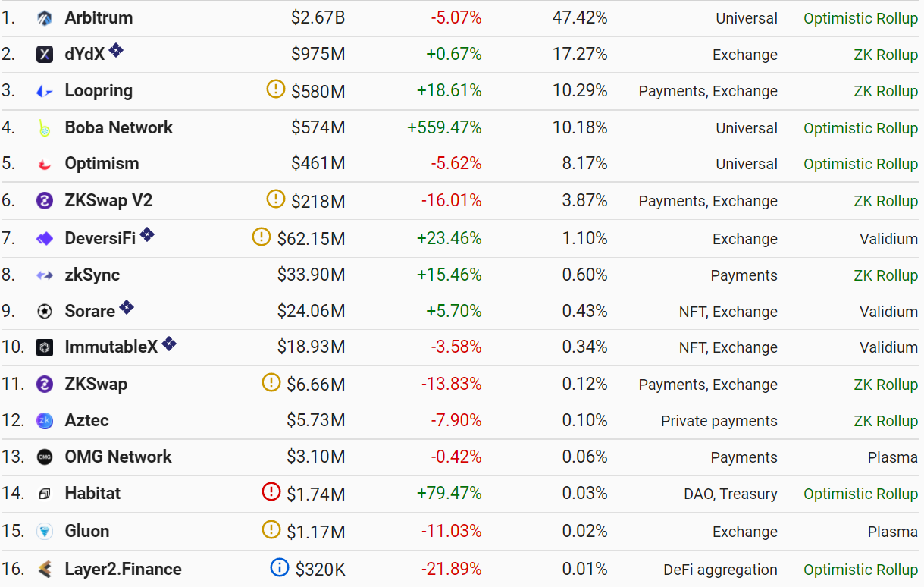The height and width of the screenshot is (587, 924).
Task: Click dYdX's $975M value
Action: pos(318,55)
